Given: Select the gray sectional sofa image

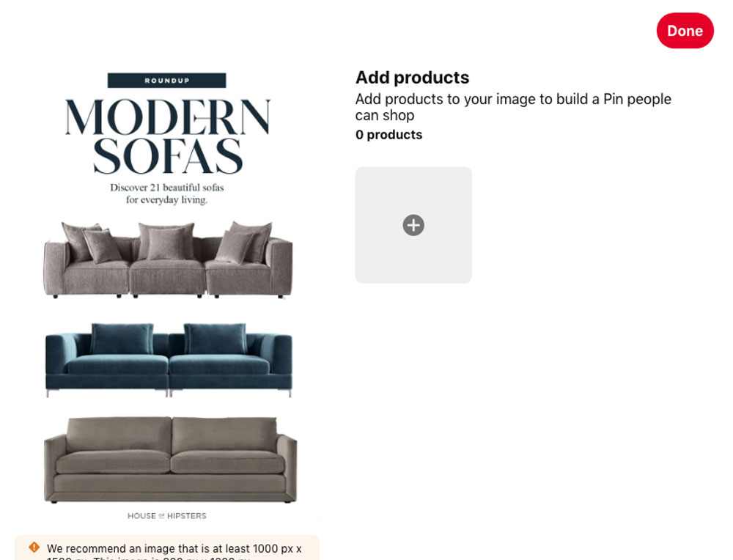Looking at the screenshot, I should pos(168,260).
